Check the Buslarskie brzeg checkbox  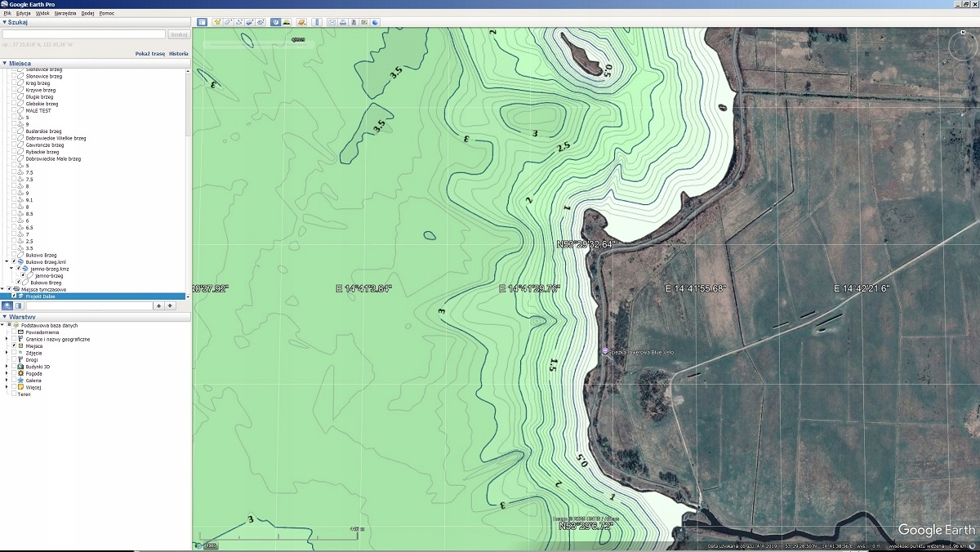pos(14,131)
